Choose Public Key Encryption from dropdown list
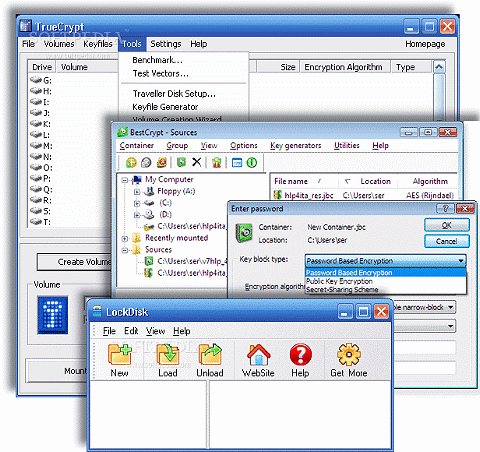This screenshot has width=480, height=452. point(386,281)
